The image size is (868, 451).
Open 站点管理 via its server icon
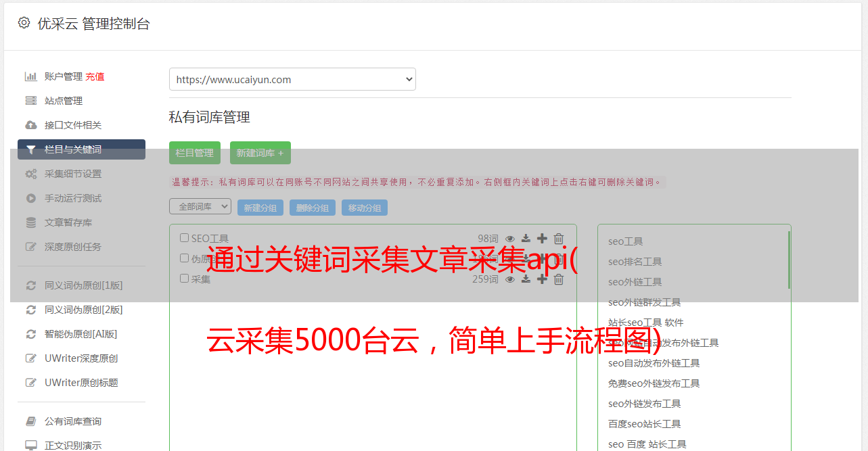click(x=30, y=101)
